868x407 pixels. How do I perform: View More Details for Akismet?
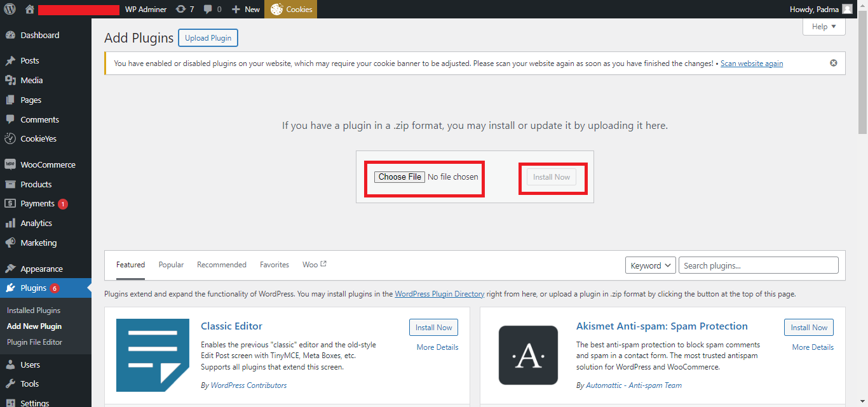click(x=813, y=347)
